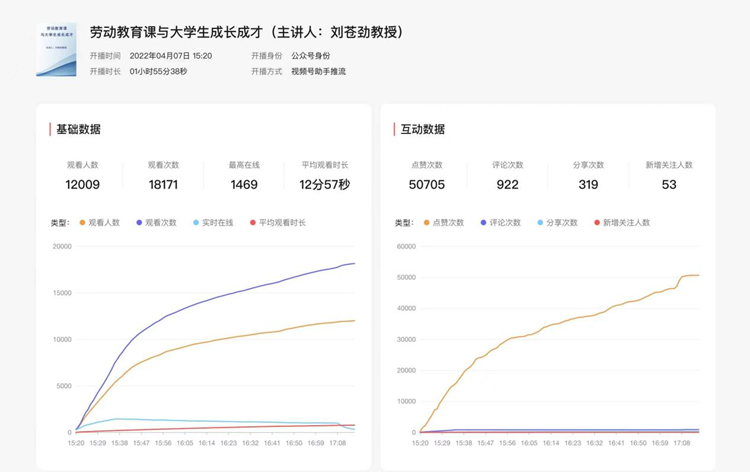Viewport: 750px width, 472px height.
Task: Click the 评论次数 total 922
Action: (x=508, y=184)
